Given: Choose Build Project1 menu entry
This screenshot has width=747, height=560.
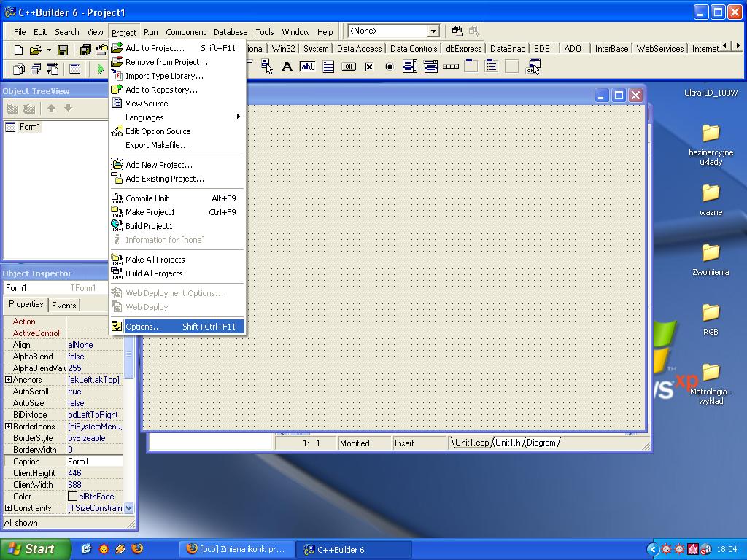Looking at the screenshot, I should pos(177,226).
